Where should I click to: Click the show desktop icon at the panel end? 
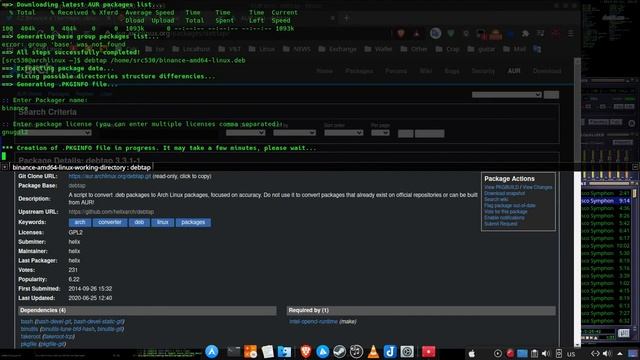pyautogui.click(x=633, y=353)
